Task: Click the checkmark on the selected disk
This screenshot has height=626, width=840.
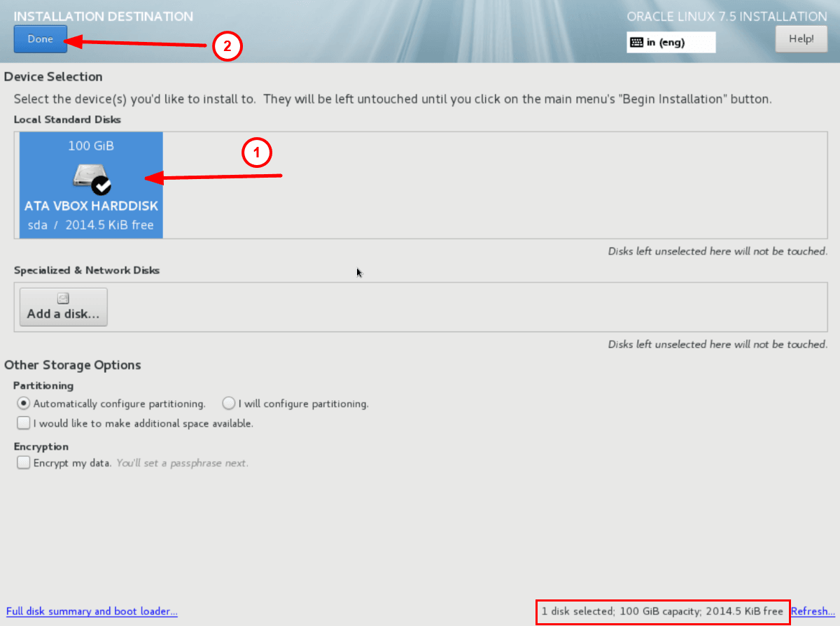Action: [x=100, y=186]
